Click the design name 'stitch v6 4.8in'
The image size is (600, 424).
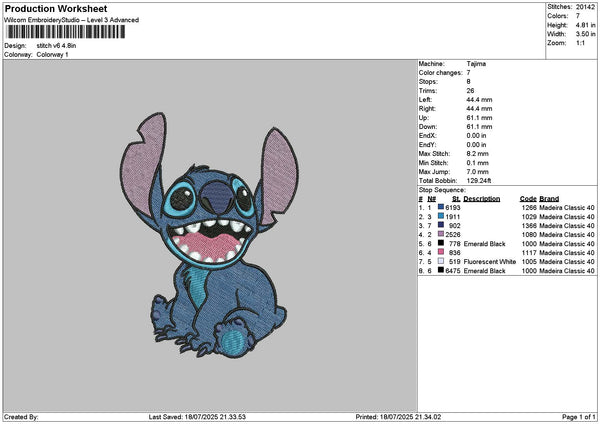click(x=56, y=46)
